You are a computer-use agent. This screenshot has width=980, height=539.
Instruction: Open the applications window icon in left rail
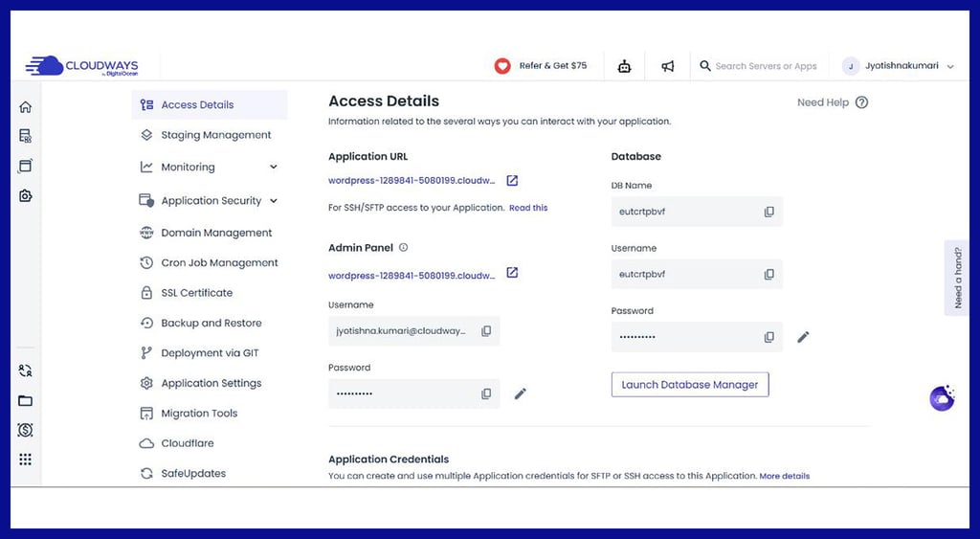pyautogui.click(x=25, y=166)
